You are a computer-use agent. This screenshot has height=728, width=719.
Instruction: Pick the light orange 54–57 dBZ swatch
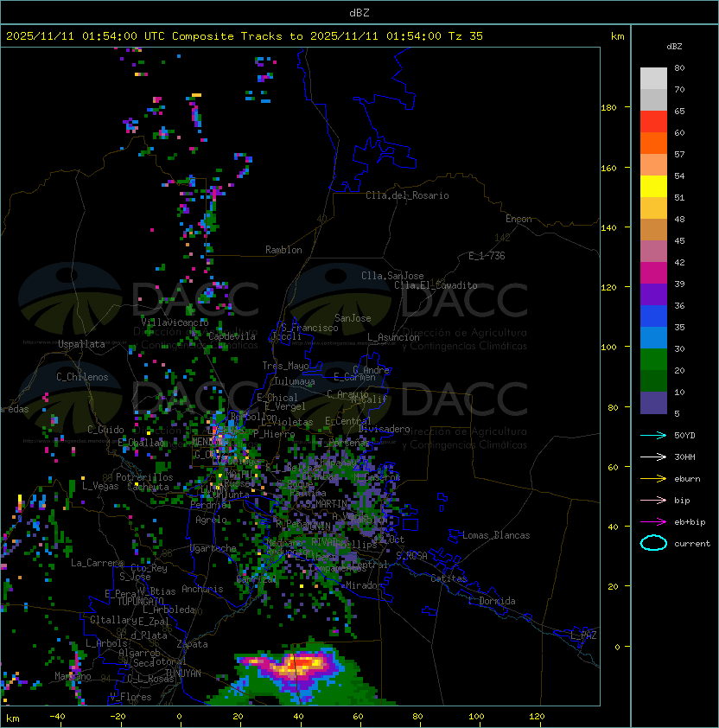tap(653, 164)
